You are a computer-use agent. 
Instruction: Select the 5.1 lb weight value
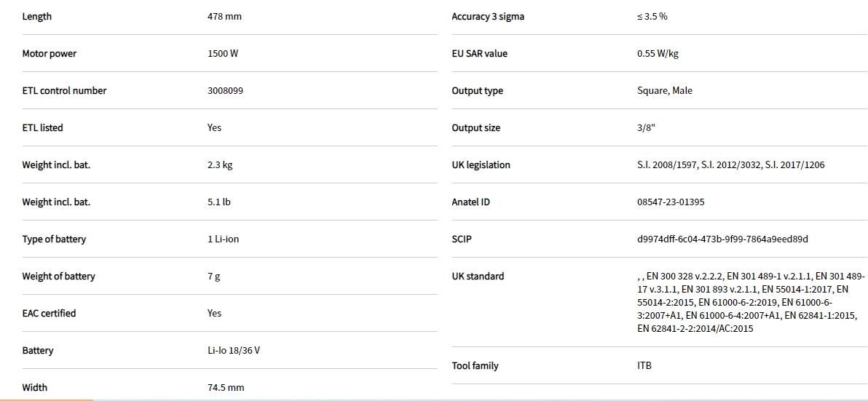click(x=218, y=202)
